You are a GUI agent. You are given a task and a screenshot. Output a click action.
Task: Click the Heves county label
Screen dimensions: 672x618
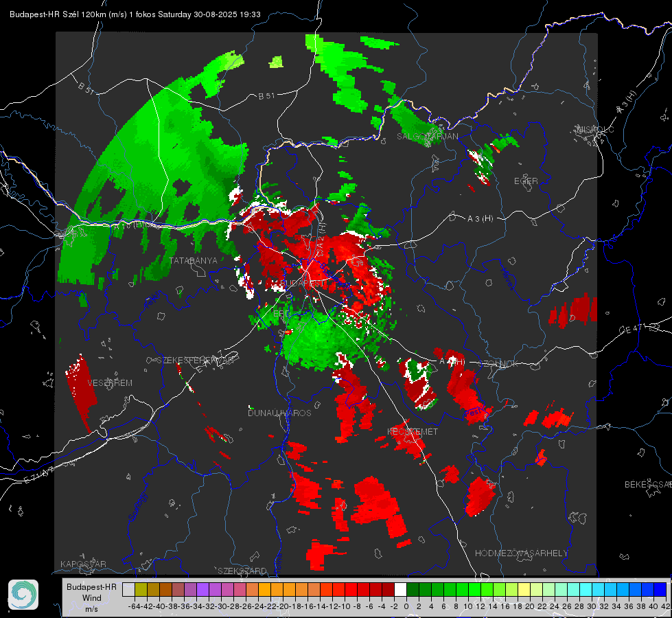click(507, 278)
